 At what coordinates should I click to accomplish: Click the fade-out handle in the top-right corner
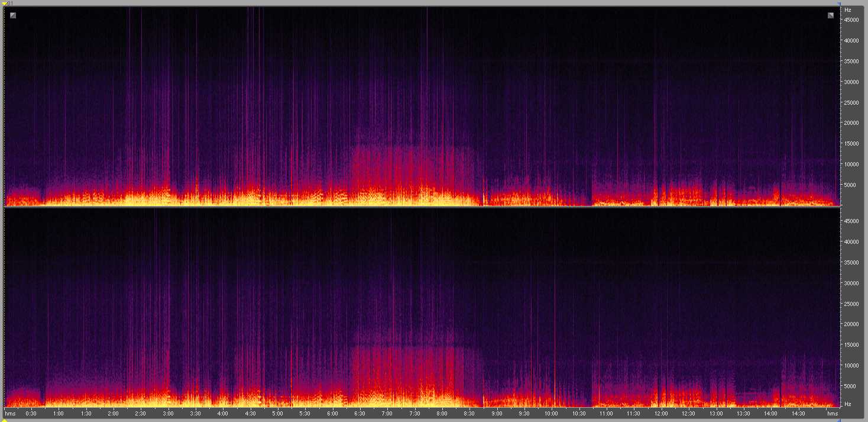point(831,15)
